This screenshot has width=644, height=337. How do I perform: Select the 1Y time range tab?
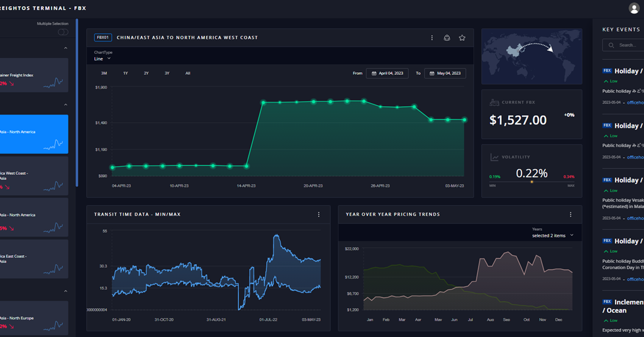[x=125, y=74]
